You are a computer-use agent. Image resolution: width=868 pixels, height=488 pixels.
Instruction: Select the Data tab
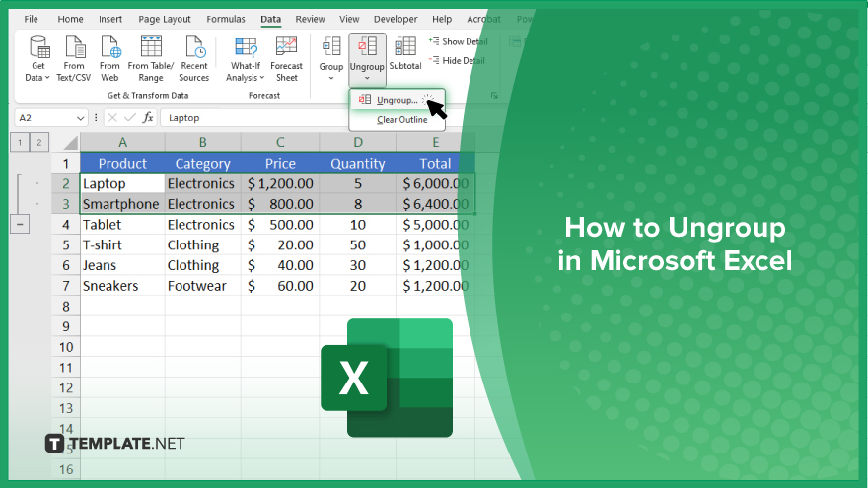pos(270,19)
